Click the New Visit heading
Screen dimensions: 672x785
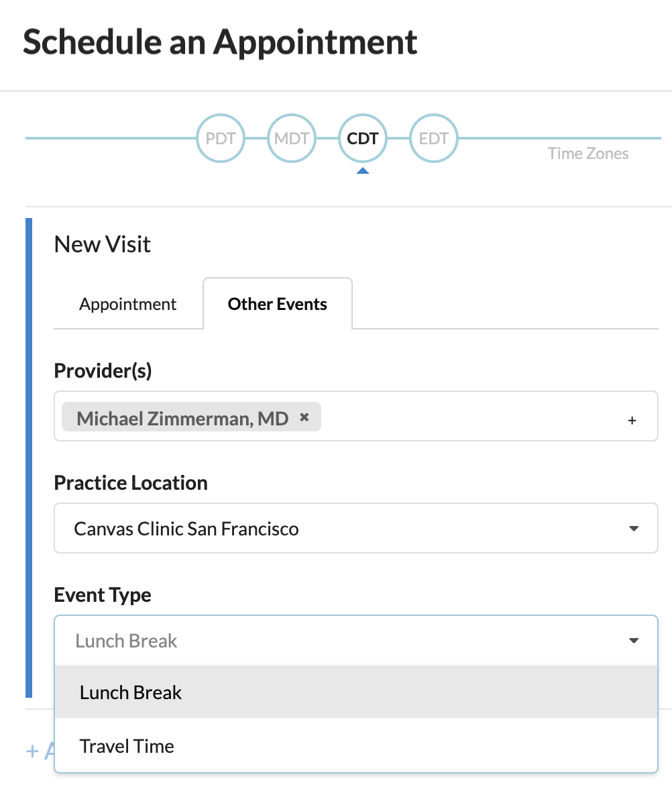pos(103,244)
